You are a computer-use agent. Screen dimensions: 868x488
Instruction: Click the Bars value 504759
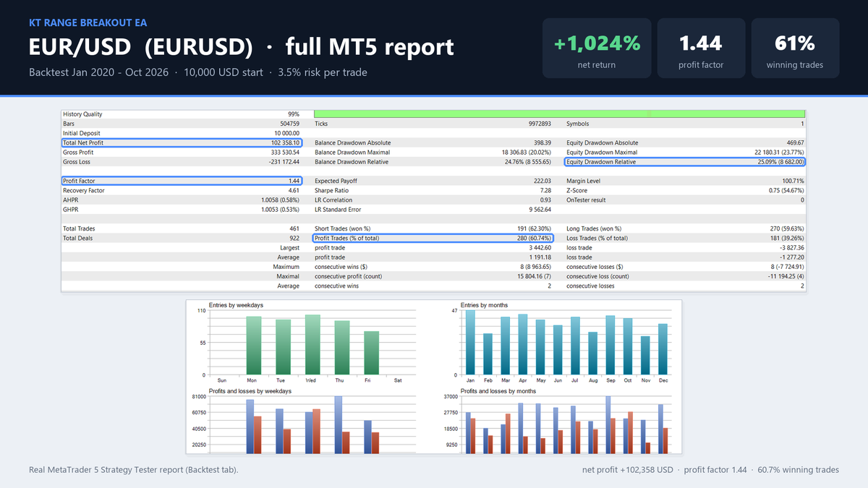[x=289, y=124]
